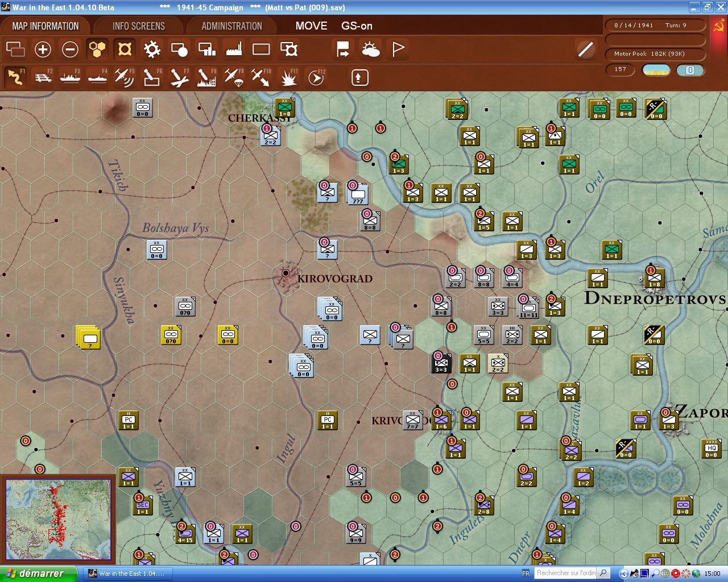
Task: Select Bomb unit mode (F6) icon
Action: [152, 77]
